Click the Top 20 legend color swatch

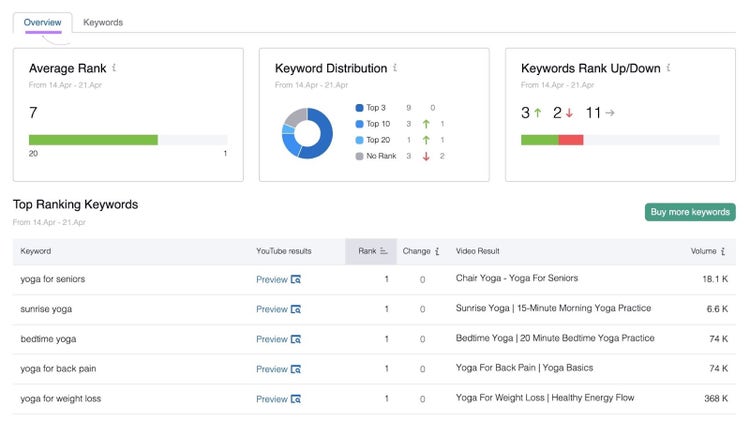point(359,140)
